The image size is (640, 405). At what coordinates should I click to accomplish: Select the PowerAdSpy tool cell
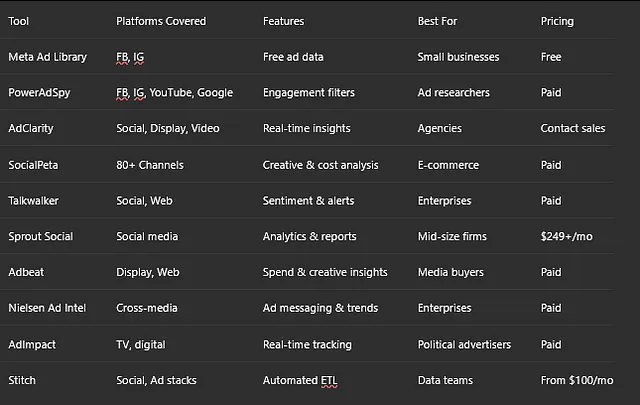[x=39, y=93]
